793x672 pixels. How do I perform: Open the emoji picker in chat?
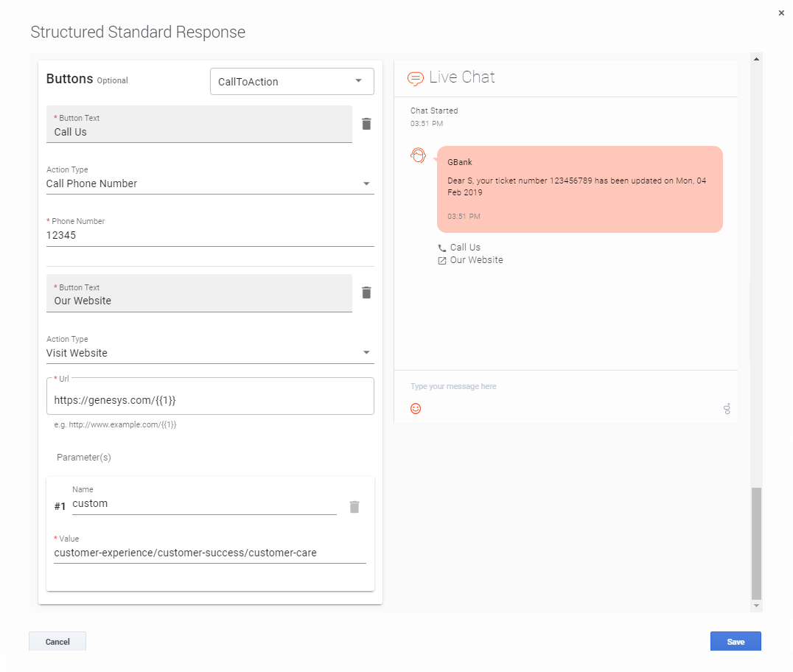coord(416,408)
